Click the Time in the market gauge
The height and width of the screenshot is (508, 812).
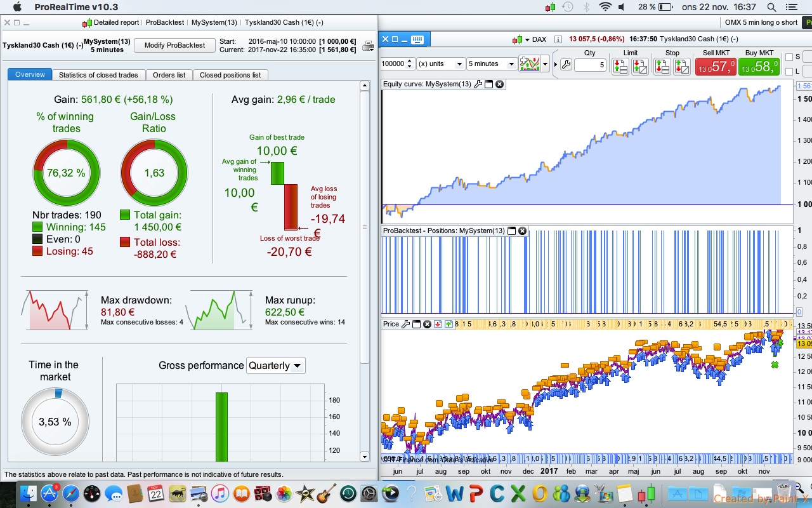coord(55,422)
